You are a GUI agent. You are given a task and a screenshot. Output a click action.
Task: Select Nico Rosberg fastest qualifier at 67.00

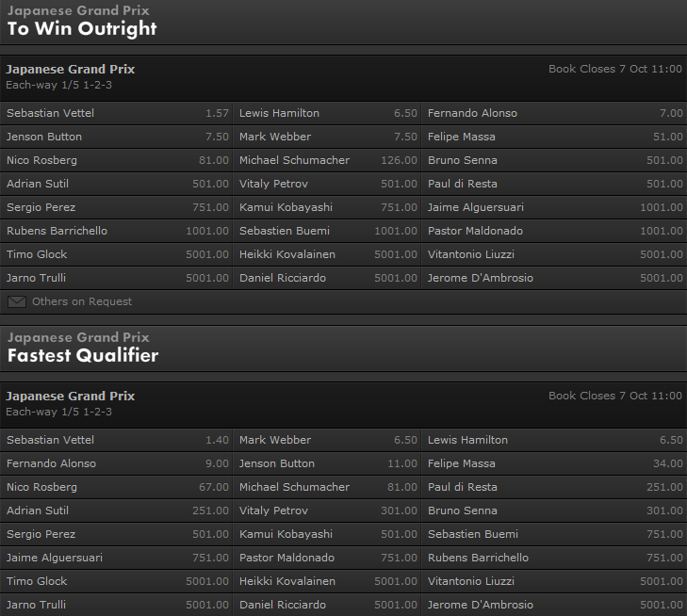click(116, 488)
